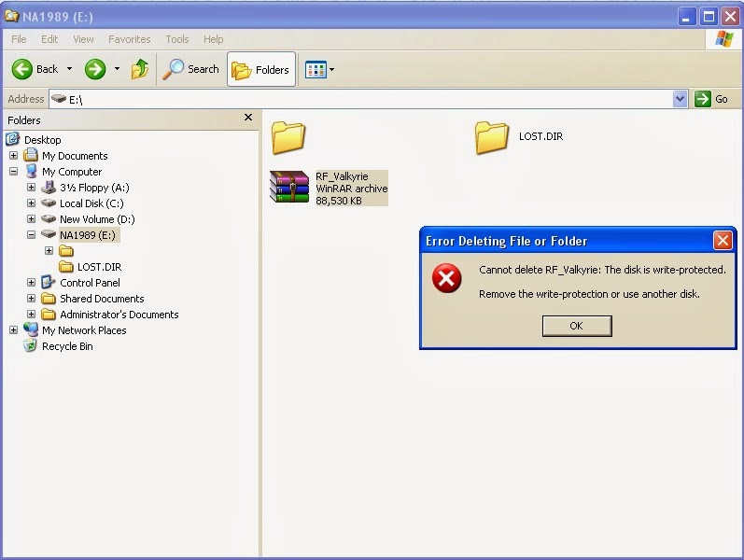Expand the unnamed folder under NA1989
Image resolution: width=744 pixels, height=560 pixels.
click(x=49, y=250)
